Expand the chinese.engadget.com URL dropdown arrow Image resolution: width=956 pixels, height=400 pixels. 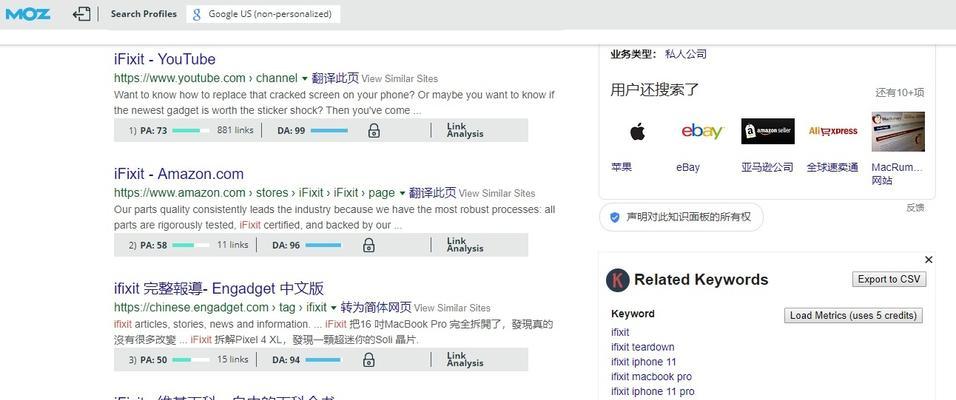pos(334,308)
